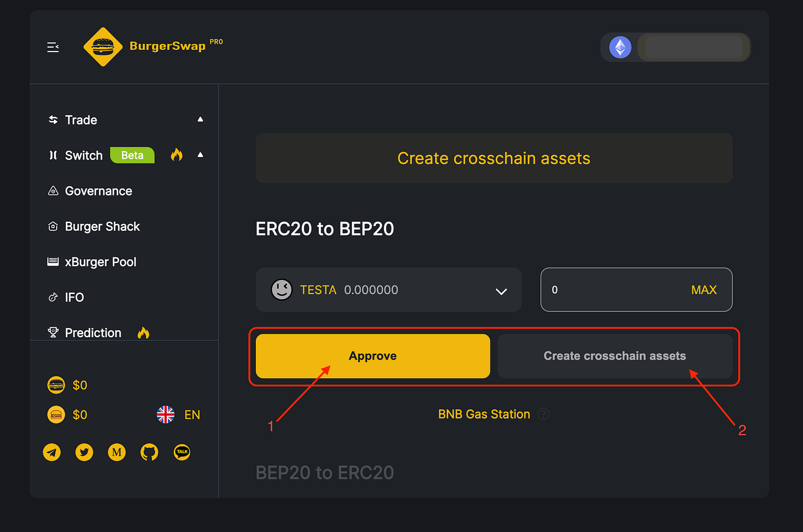The width and height of the screenshot is (803, 532).
Task: Click the BNB Gas Station help icon
Action: 543,414
